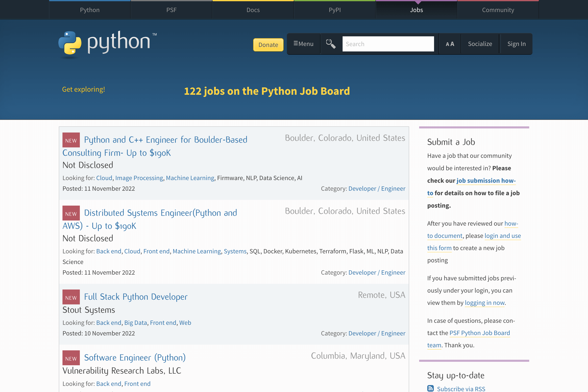Image resolution: width=588 pixels, height=392 pixels.
Task: Click Image Processing tag in first job
Action: (x=139, y=178)
